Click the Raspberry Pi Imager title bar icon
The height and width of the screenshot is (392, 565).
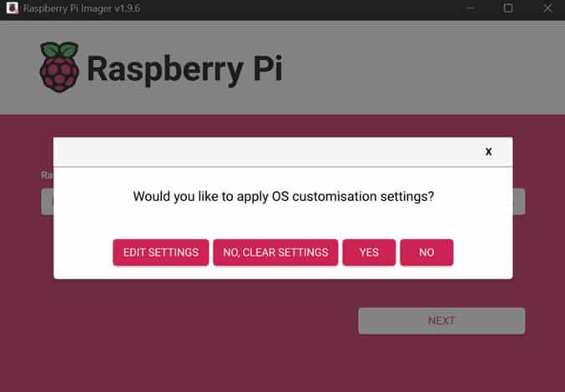11,8
